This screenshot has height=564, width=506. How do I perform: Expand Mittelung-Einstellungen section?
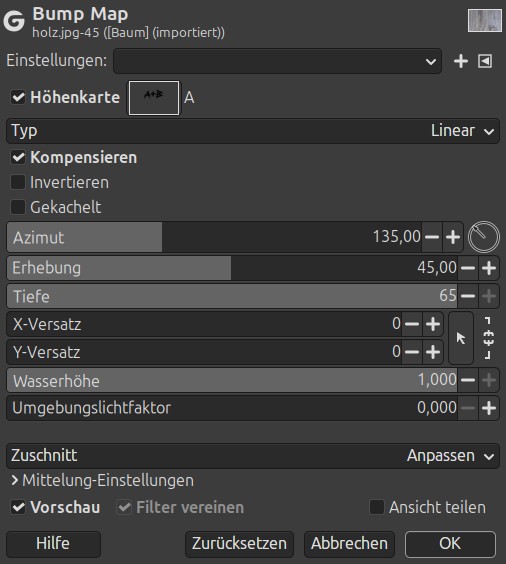coord(102,481)
